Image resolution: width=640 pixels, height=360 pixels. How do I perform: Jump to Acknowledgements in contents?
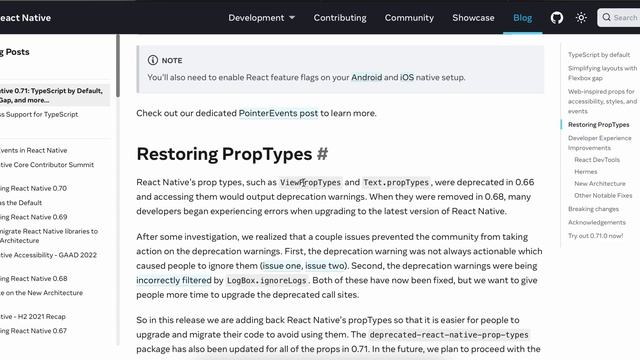tap(597, 222)
